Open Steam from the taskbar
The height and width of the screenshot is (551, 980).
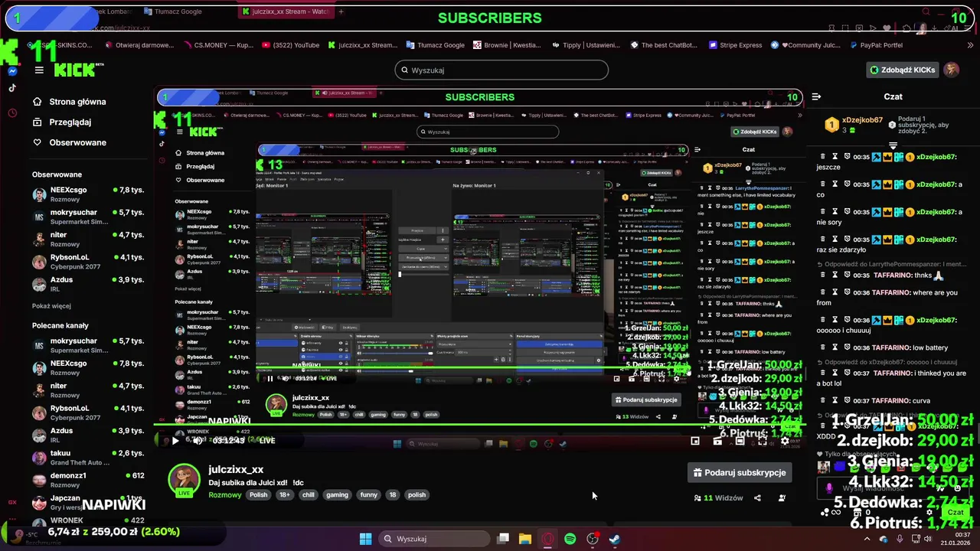click(615, 539)
